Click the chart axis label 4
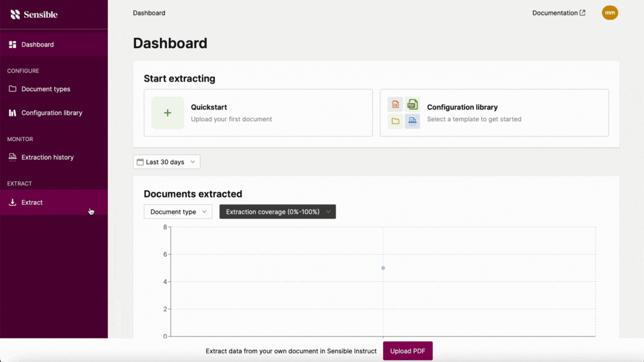The image size is (644, 362). click(165, 282)
